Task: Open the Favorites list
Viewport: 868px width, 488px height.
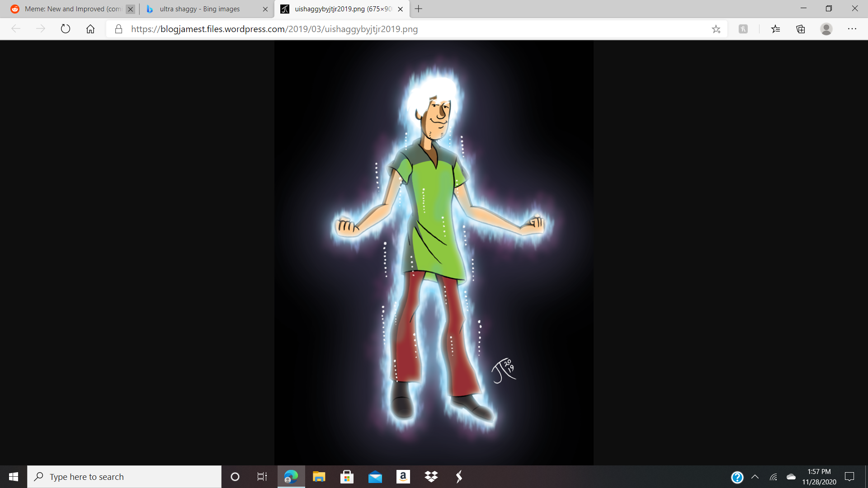Action: pyautogui.click(x=776, y=29)
